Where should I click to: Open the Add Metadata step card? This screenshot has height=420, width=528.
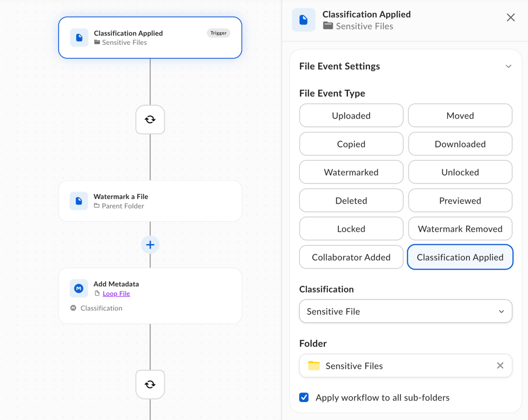coord(150,296)
